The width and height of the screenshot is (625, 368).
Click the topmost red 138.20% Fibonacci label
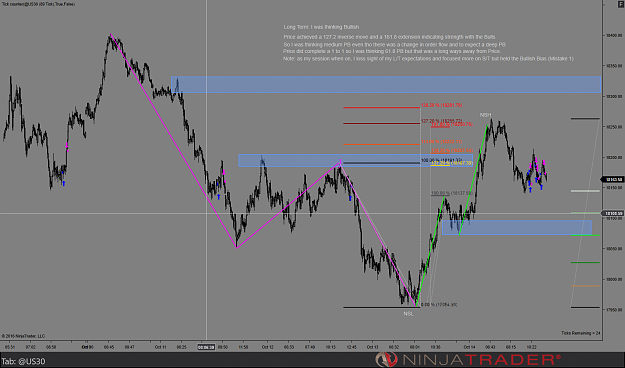pos(441,105)
